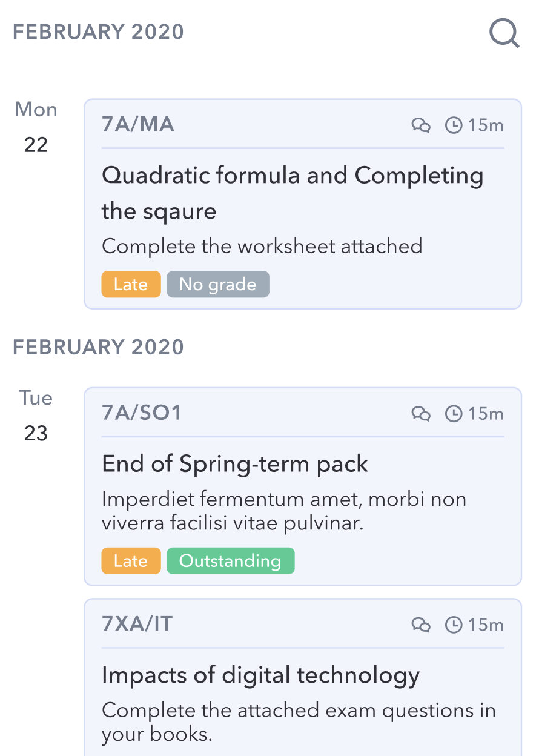Open search with the magnifier icon
The height and width of the screenshot is (756, 539).
504,33
